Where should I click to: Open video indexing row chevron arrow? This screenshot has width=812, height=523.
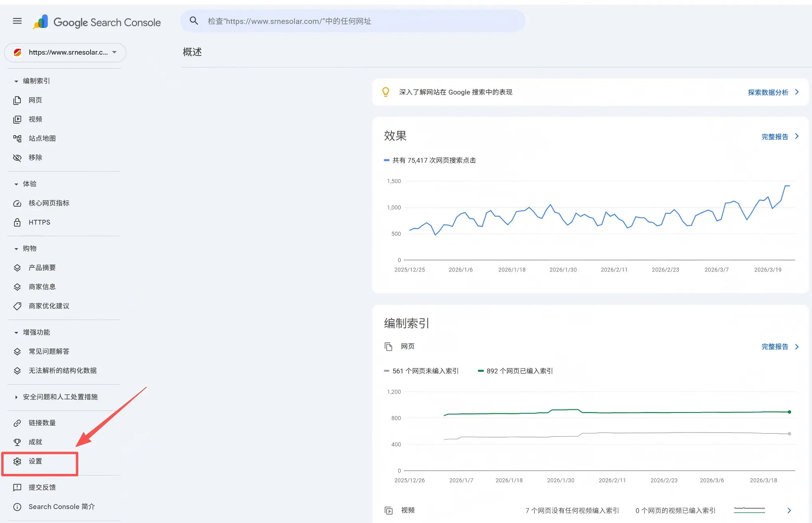pos(789,511)
